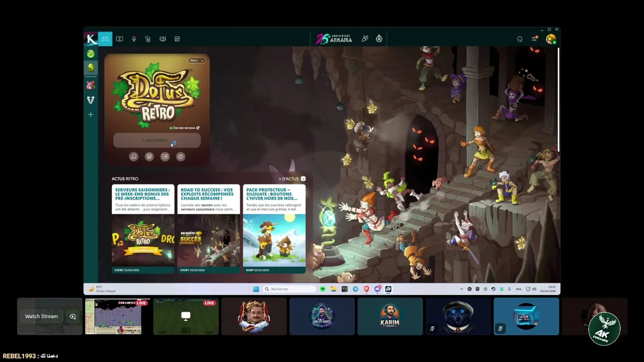Open the webtoon reading tab icon
This screenshot has height=362, width=644.
tap(148, 39)
